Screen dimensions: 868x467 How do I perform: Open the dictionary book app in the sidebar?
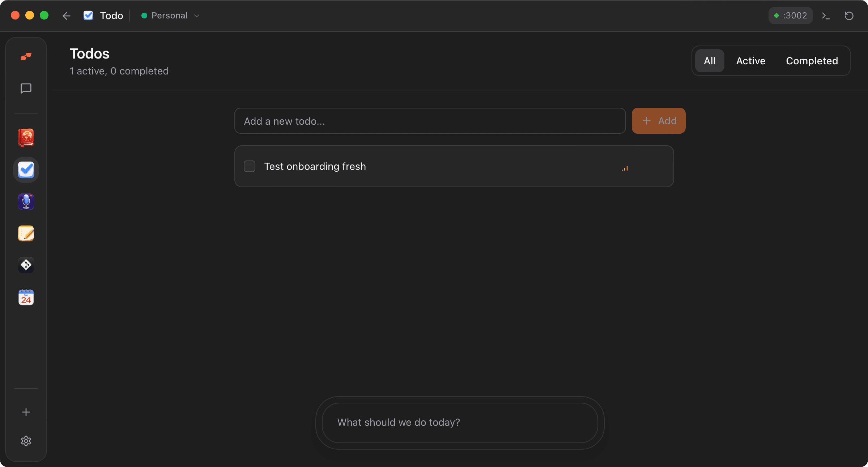click(26, 138)
